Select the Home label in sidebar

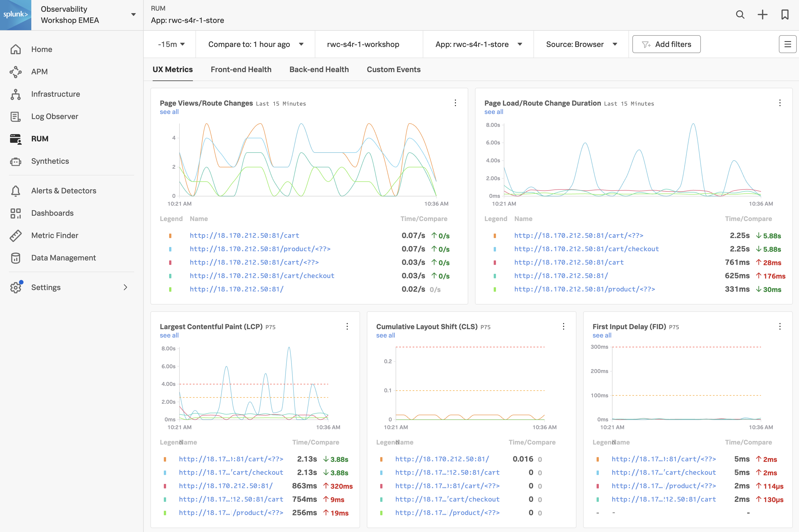(x=42, y=49)
